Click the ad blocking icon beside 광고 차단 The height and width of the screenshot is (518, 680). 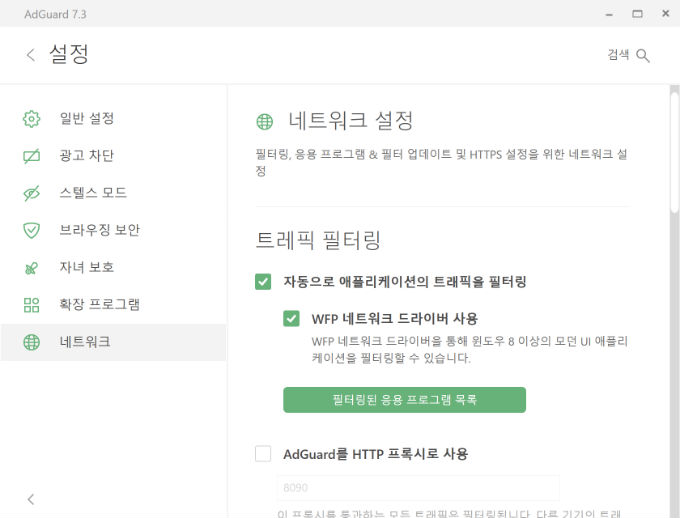(31, 156)
